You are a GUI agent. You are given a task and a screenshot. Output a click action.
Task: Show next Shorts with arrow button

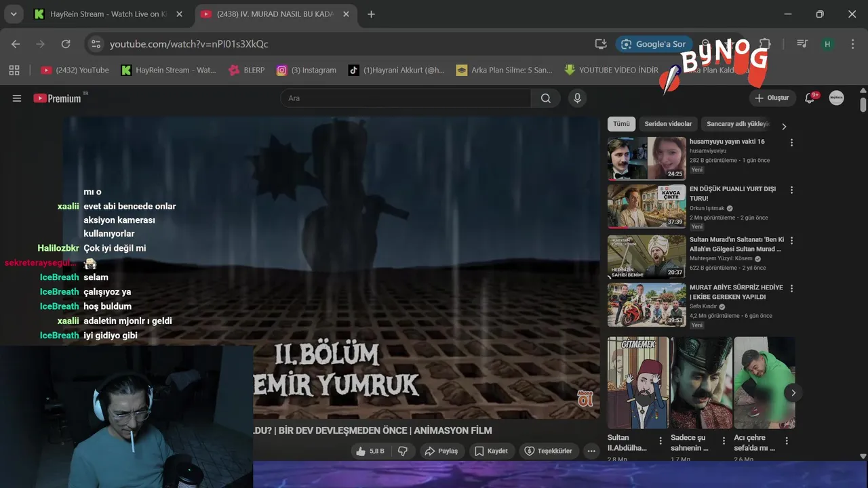click(793, 392)
